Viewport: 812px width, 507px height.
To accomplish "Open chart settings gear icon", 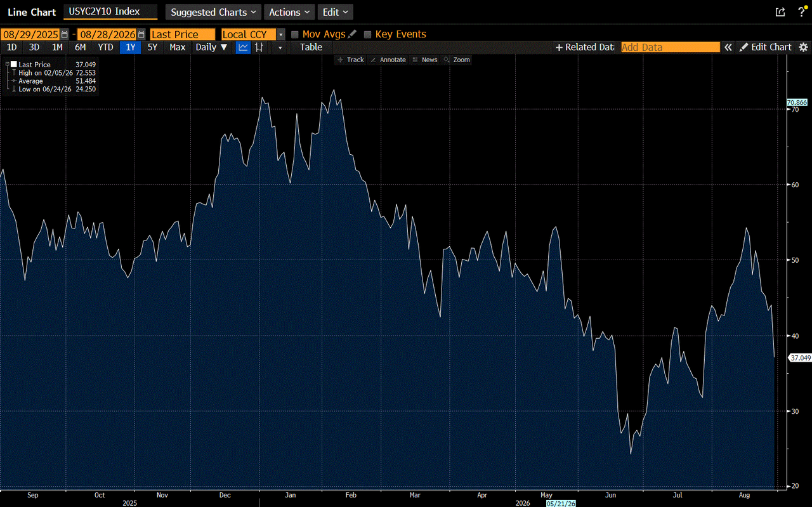I will click(803, 47).
